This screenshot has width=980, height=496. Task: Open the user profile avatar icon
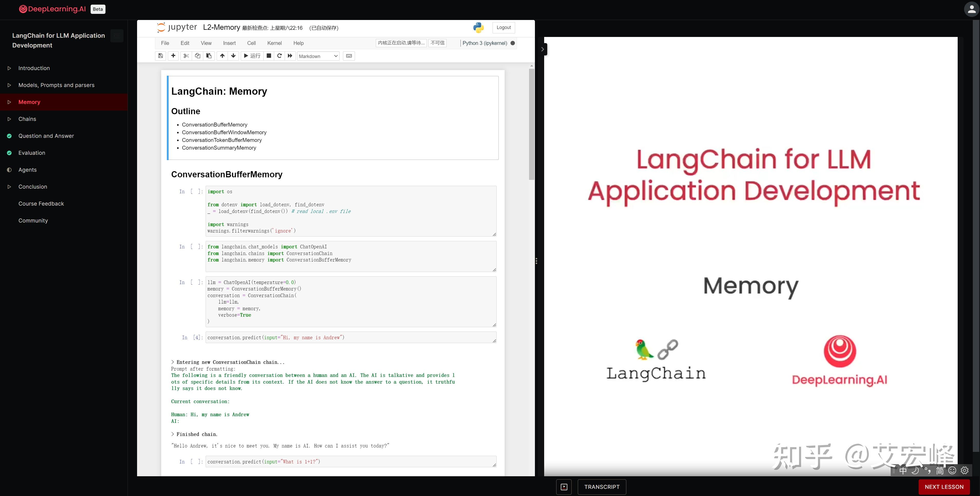pos(972,9)
